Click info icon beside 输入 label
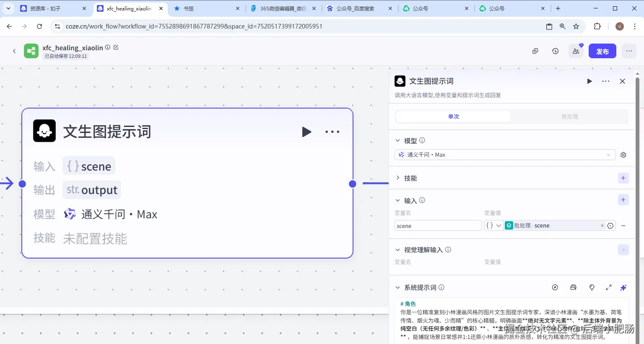The width and height of the screenshot is (644, 344). [422, 200]
